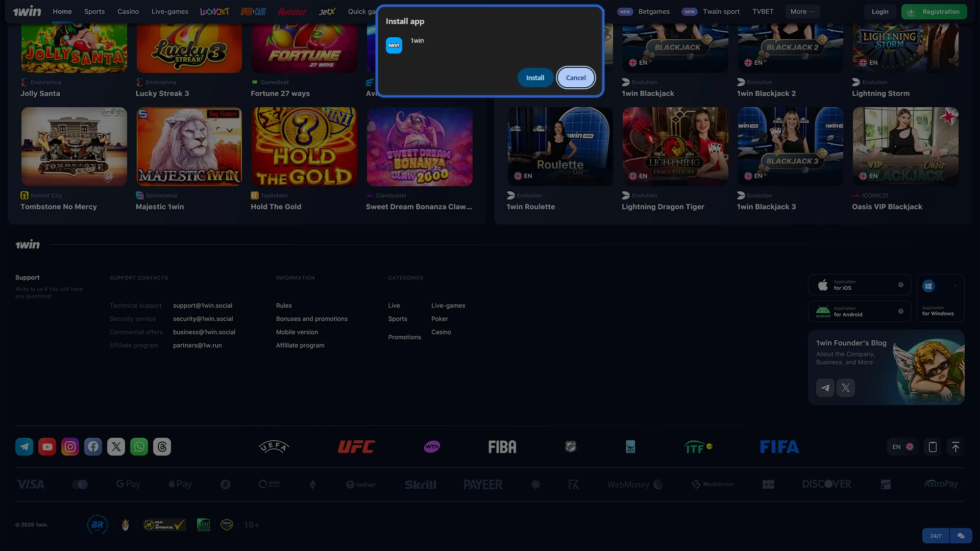Open the Lucky Jet game link
The width and height of the screenshot is (980, 551).
(x=214, y=11)
